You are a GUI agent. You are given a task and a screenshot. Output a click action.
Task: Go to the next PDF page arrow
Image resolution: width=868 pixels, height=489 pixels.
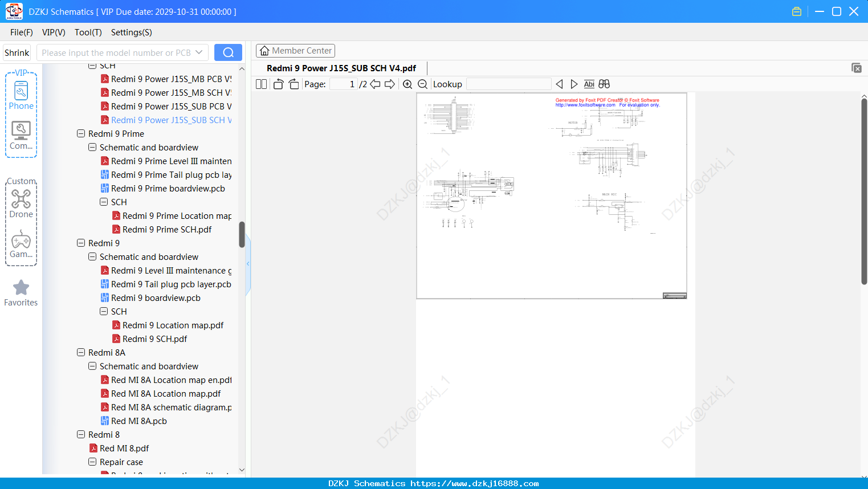click(390, 84)
